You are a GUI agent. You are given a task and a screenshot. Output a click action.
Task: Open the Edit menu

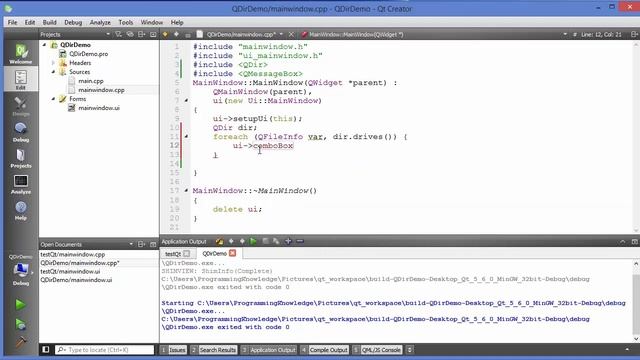click(30, 22)
